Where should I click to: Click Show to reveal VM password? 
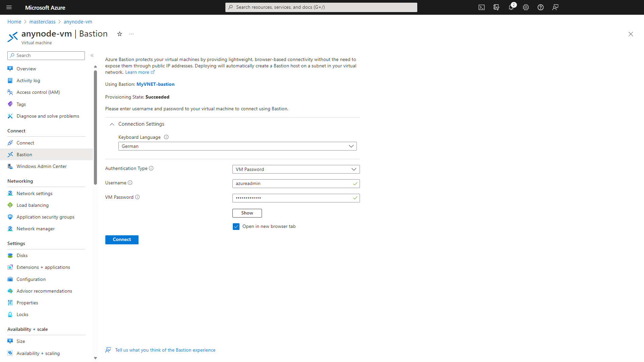tap(247, 213)
